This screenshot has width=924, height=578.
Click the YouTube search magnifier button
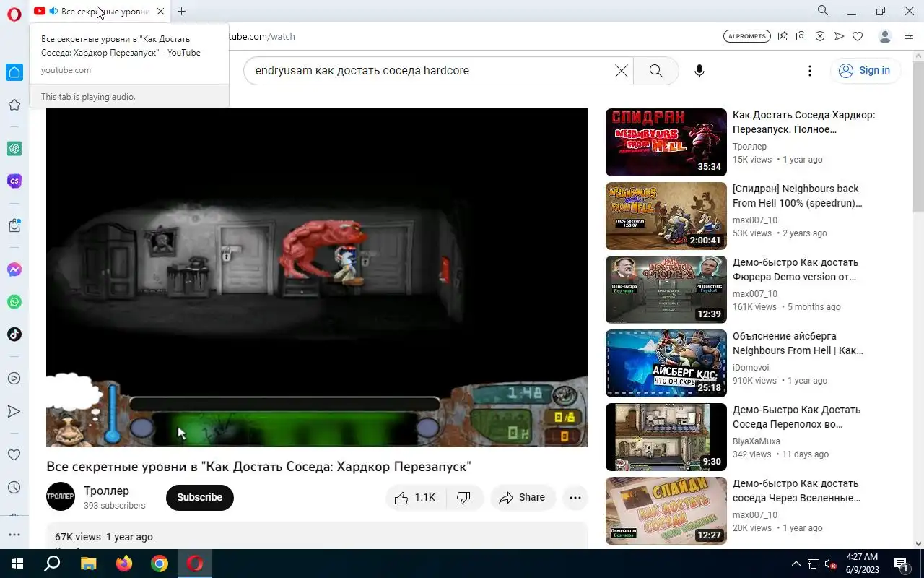coord(655,70)
